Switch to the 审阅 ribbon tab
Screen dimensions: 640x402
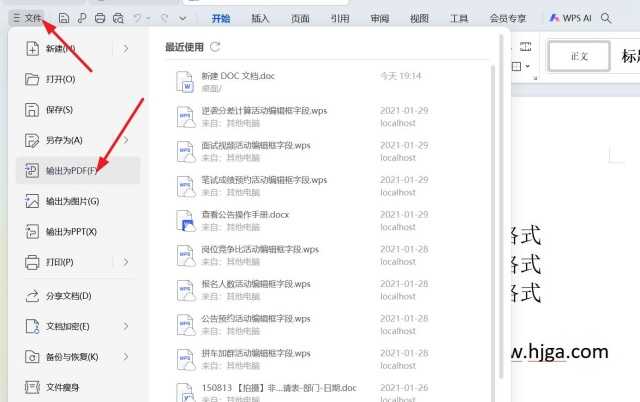coord(380,18)
